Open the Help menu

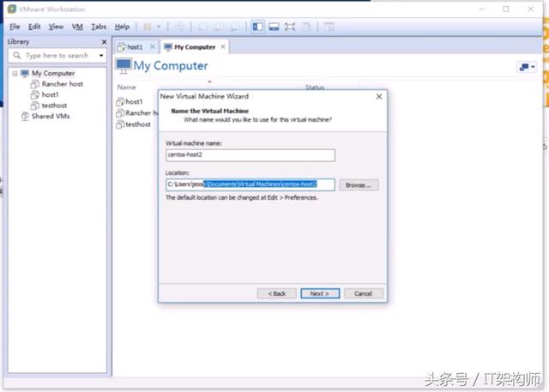[x=122, y=27]
